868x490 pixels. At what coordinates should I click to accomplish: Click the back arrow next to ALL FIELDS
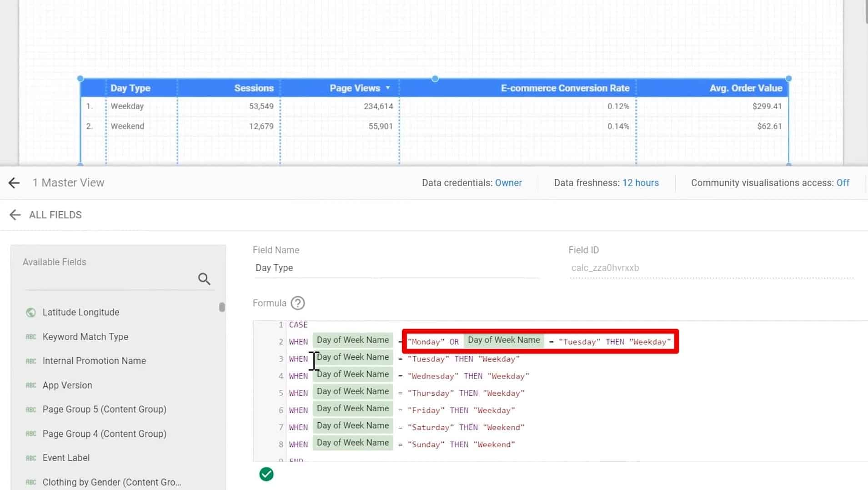click(x=15, y=215)
